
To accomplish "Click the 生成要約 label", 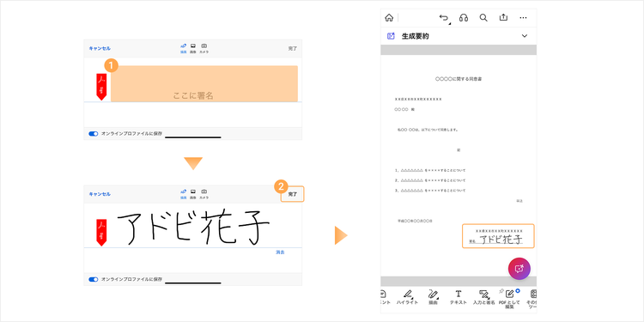I will pos(416,36).
